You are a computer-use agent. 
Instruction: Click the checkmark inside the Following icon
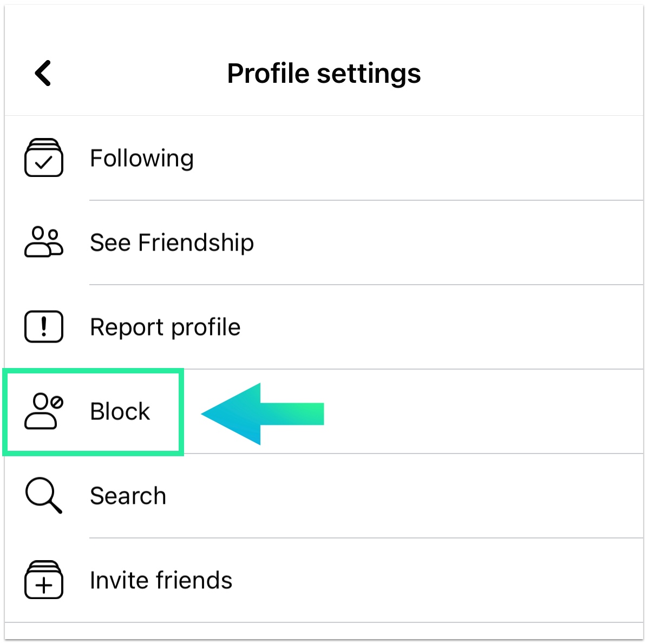point(44,163)
